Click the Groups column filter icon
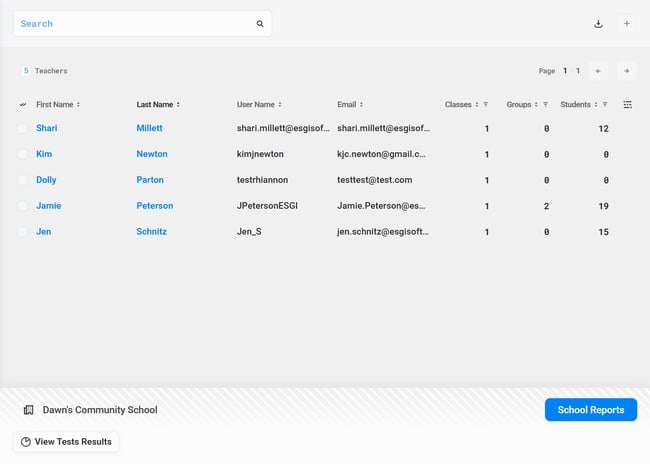 [x=545, y=104]
